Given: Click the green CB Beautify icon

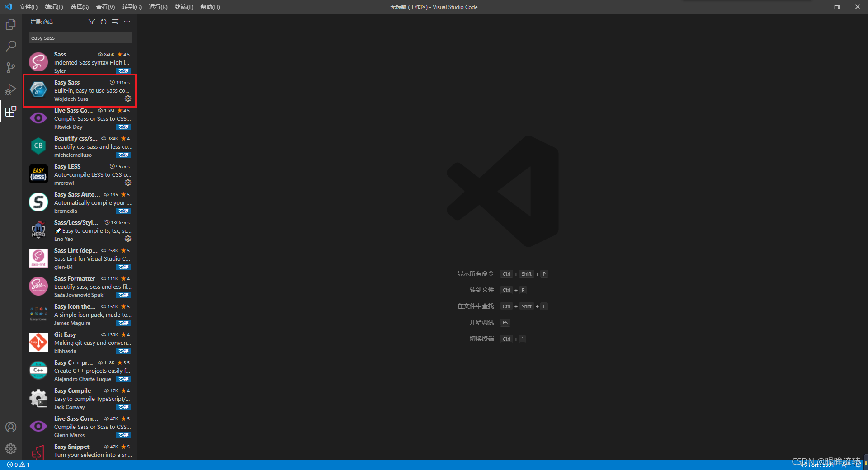Looking at the screenshot, I should click(x=38, y=146).
